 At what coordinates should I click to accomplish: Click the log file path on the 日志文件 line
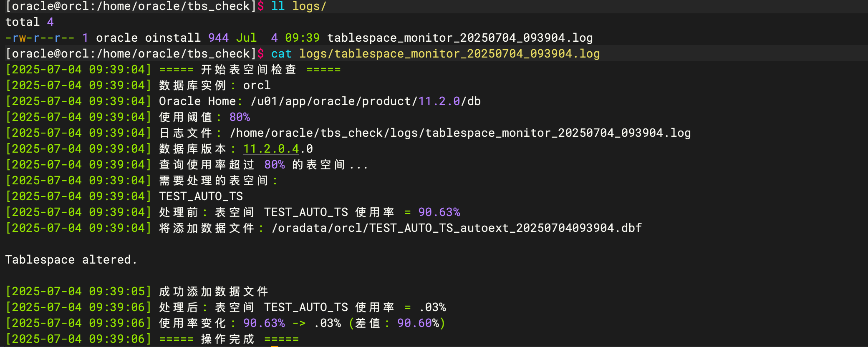(460, 133)
